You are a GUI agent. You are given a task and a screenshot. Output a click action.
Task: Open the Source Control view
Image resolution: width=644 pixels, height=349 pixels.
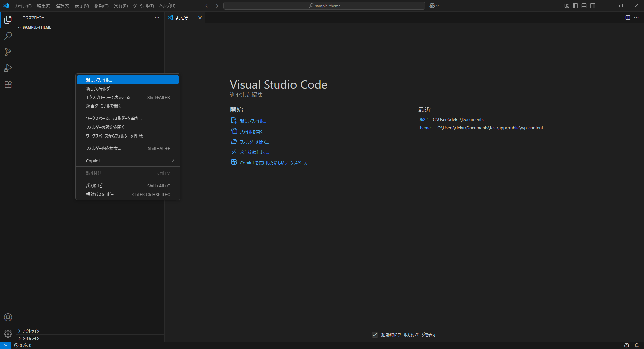(x=8, y=52)
